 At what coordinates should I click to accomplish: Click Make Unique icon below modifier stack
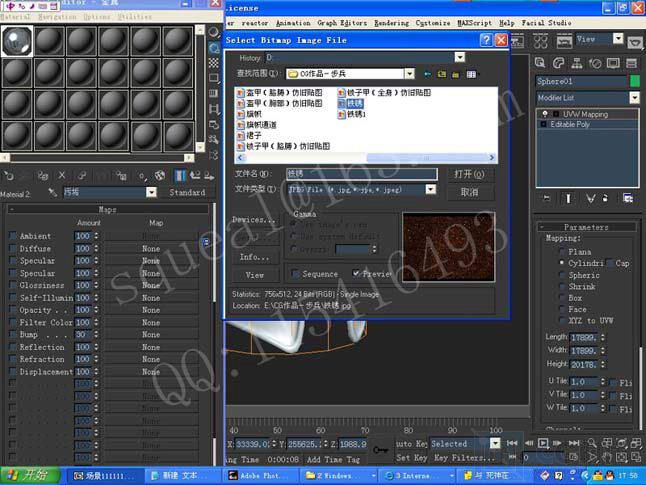click(590, 199)
